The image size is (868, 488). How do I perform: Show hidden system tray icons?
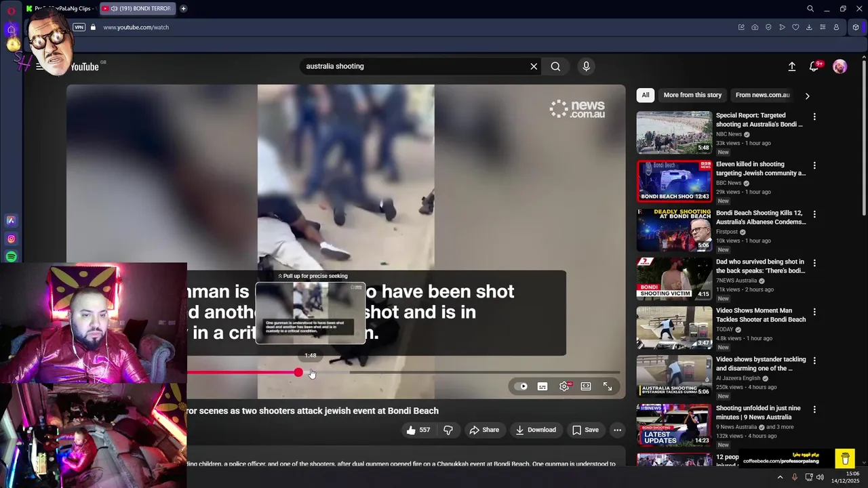[780, 477]
